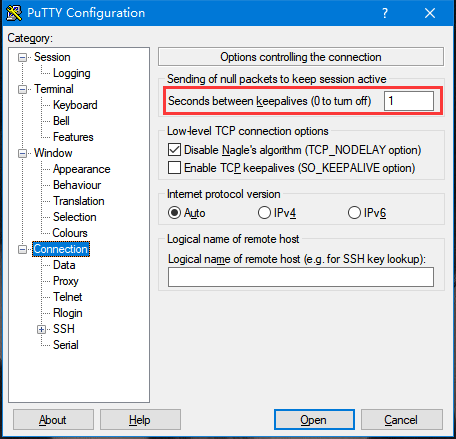
Task: Expand the SSH tree node
Action: coord(41,329)
